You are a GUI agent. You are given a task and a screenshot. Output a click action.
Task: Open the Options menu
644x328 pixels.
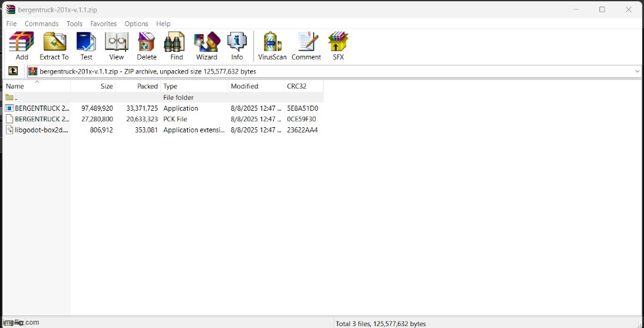[x=137, y=24]
